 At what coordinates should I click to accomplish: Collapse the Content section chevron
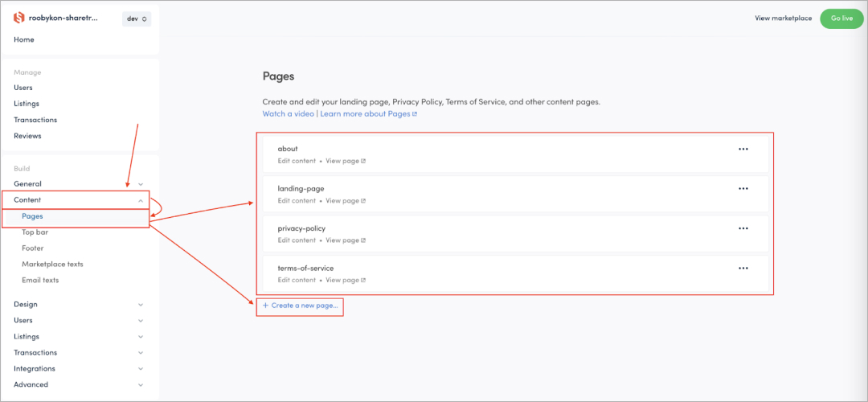coord(141,200)
